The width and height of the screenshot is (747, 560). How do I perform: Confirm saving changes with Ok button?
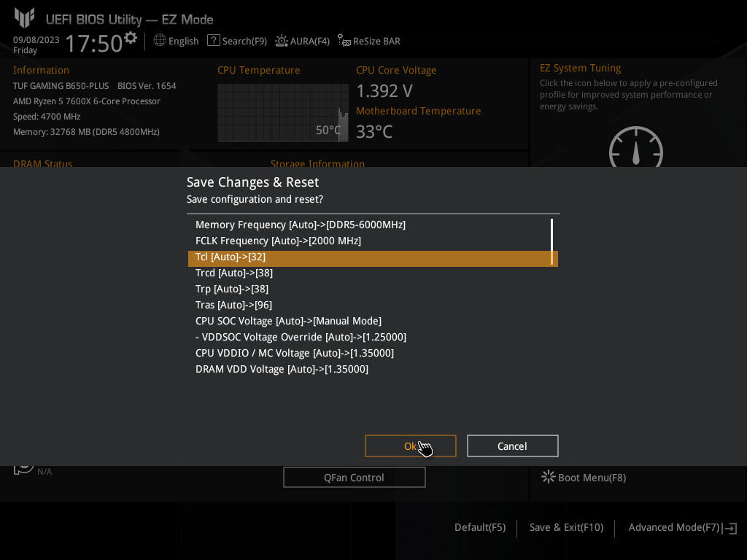[x=410, y=446]
